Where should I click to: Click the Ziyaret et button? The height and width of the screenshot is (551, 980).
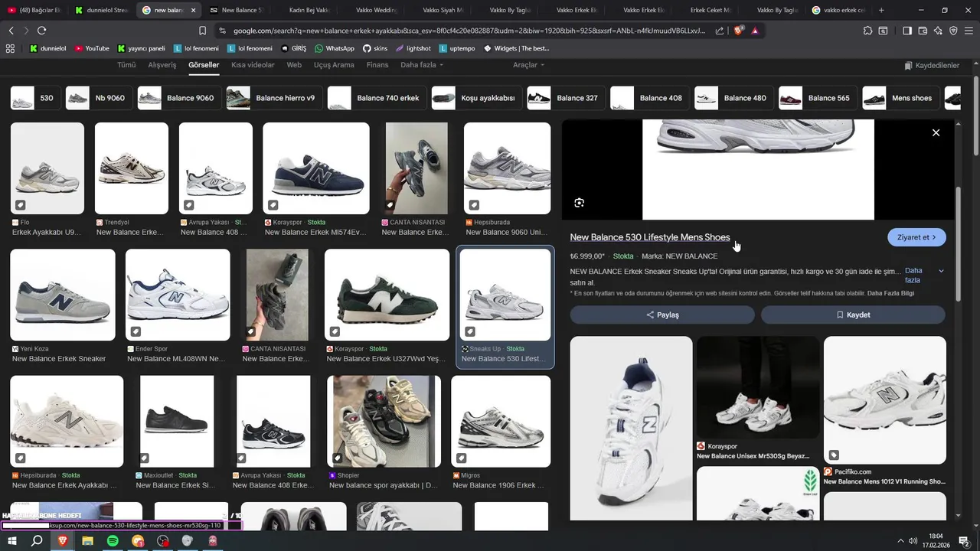point(916,237)
